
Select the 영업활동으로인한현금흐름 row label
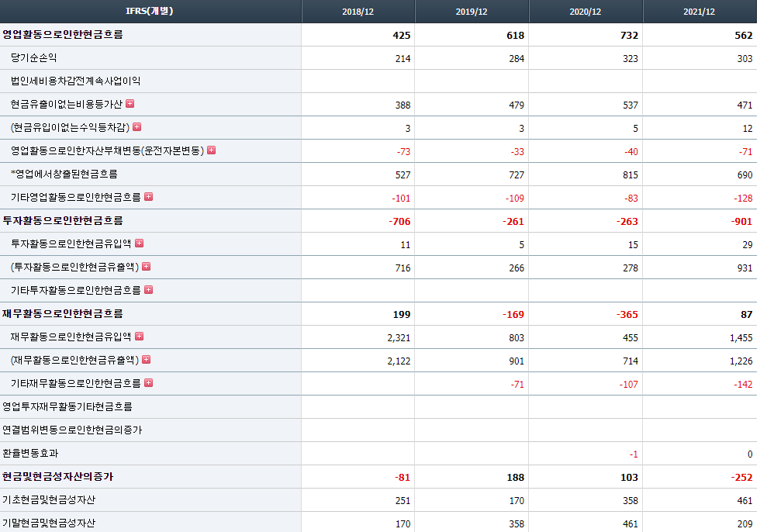[x=63, y=34]
